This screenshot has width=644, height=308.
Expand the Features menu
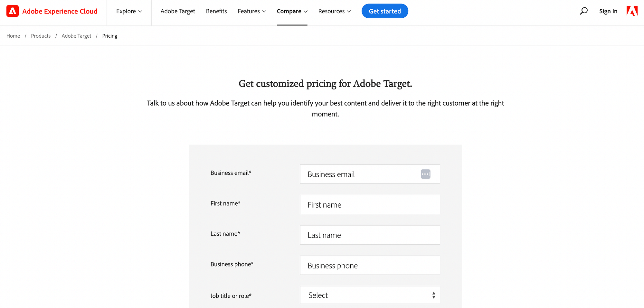[252, 11]
